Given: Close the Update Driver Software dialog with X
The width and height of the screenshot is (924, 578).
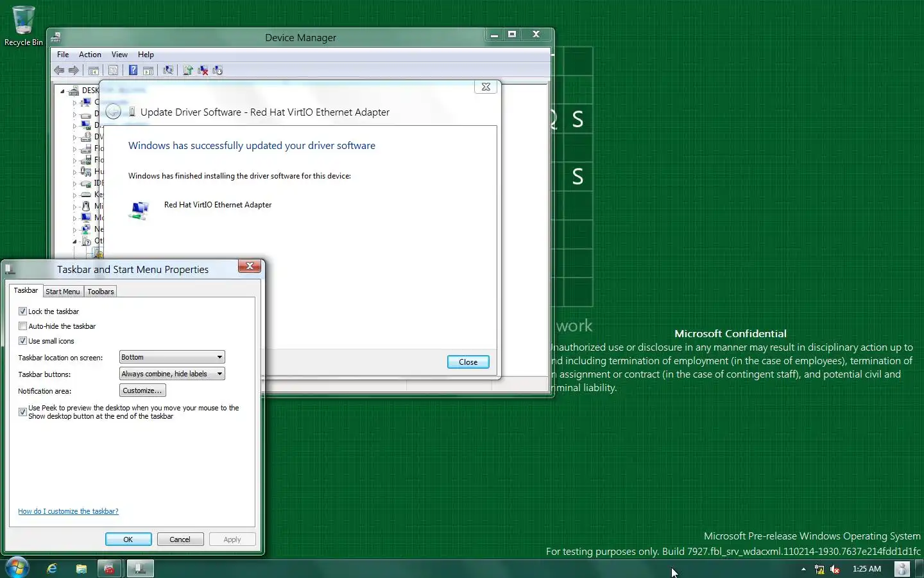Looking at the screenshot, I should coord(486,87).
